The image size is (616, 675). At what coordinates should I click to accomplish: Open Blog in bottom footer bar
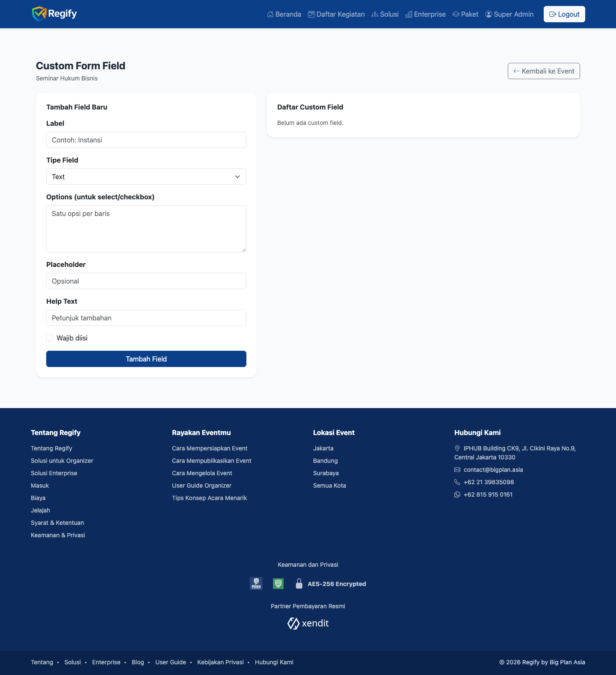pyautogui.click(x=138, y=662)
